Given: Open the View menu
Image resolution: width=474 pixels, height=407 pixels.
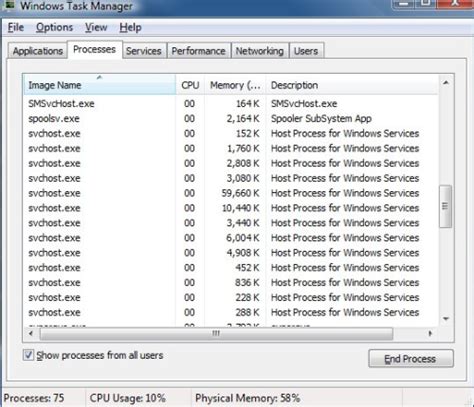Looking at the screenshot, I should pyautogui.click(x=96, y=27).
